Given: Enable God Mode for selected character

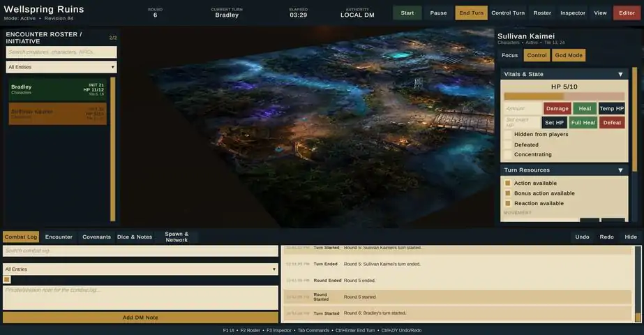Looking at the screenshot, I should [569, 55].
